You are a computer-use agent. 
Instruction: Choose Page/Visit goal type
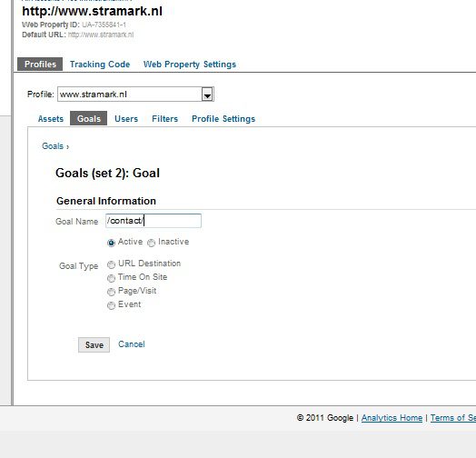point(111,292)
